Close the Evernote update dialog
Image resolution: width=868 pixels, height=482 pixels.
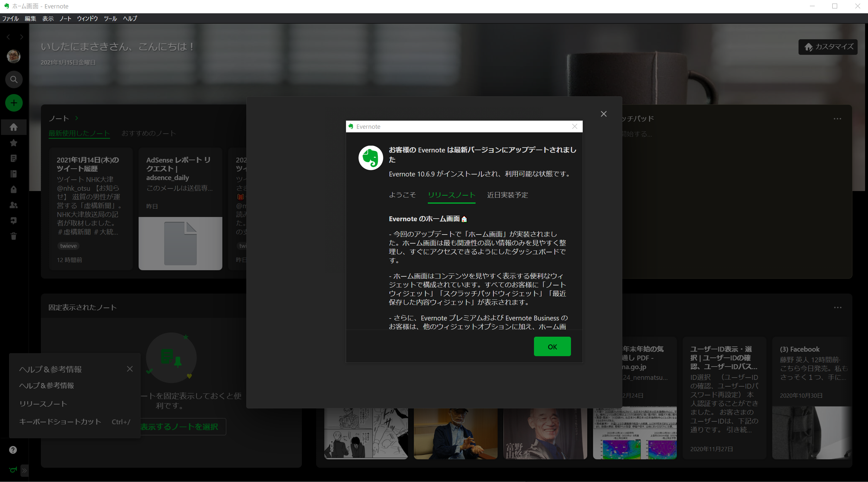[x=575, y=127]
